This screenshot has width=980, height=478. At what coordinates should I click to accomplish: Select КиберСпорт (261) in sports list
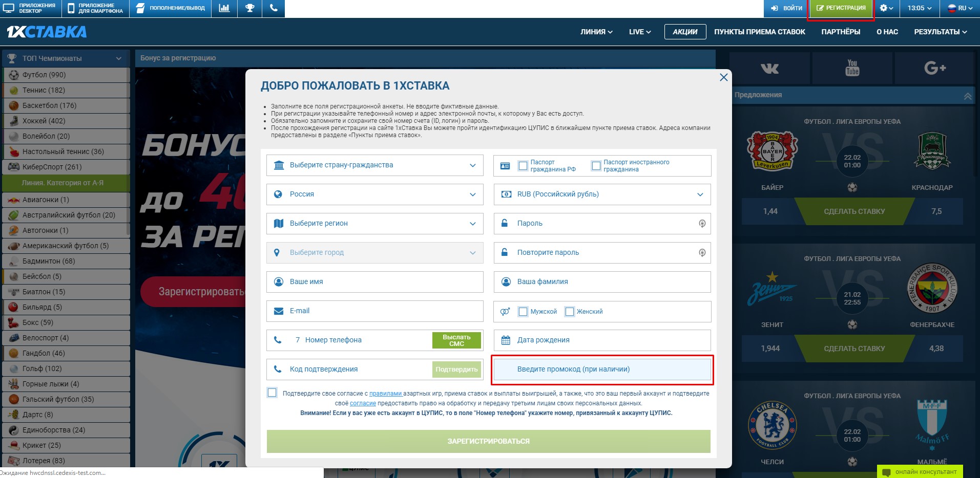tap(65, 167)
